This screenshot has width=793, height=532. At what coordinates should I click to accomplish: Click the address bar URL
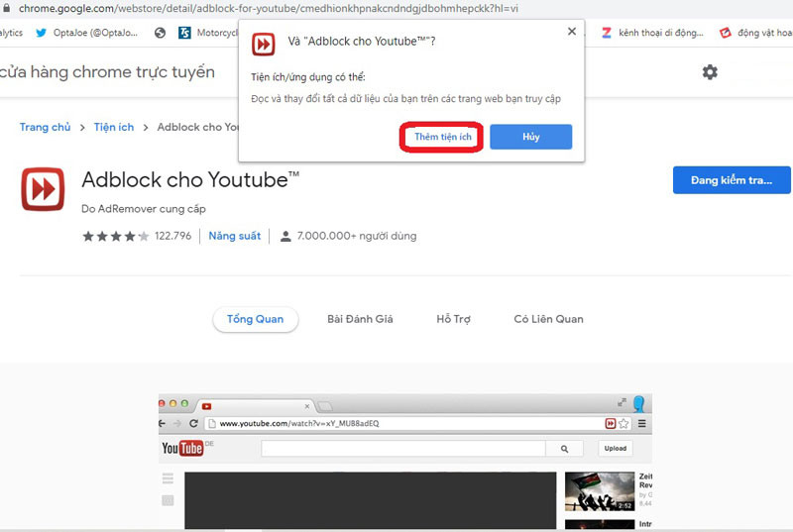(x=268, y=8)
